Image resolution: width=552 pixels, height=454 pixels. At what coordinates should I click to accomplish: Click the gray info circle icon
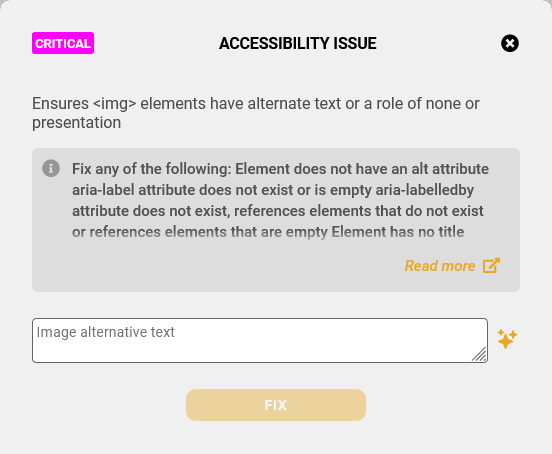pyautogui.click(x=51, y=168)
